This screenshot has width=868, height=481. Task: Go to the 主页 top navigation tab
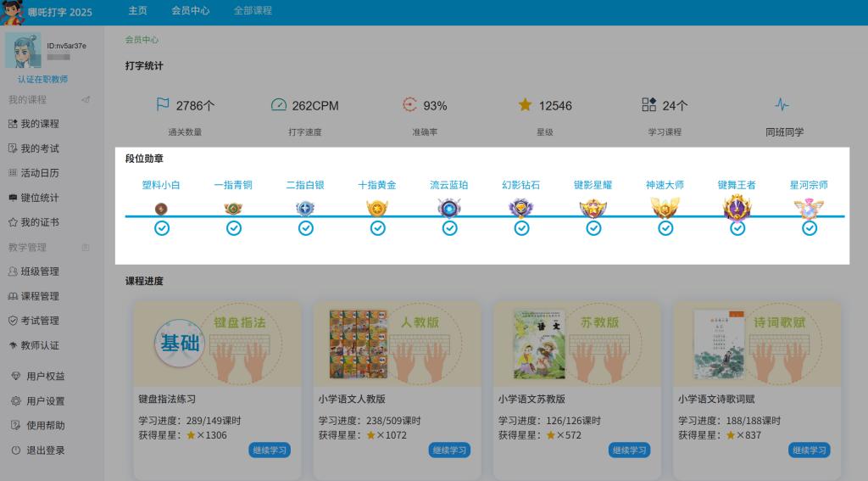137,11
